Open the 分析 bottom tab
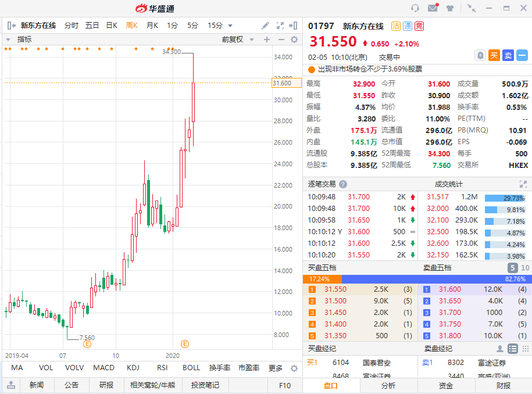The width and height of the screenshot is (532, 394). (x=388, y=386)
